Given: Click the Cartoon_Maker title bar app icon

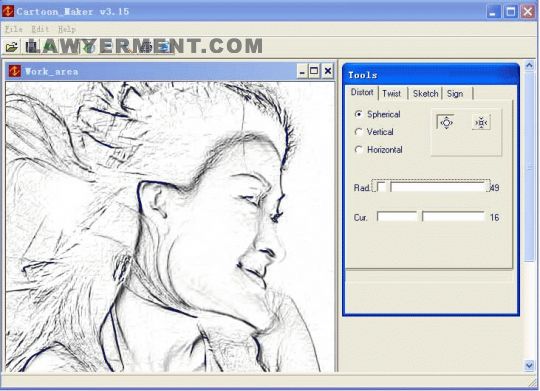Looking at the screenshot, I should 8,11.
